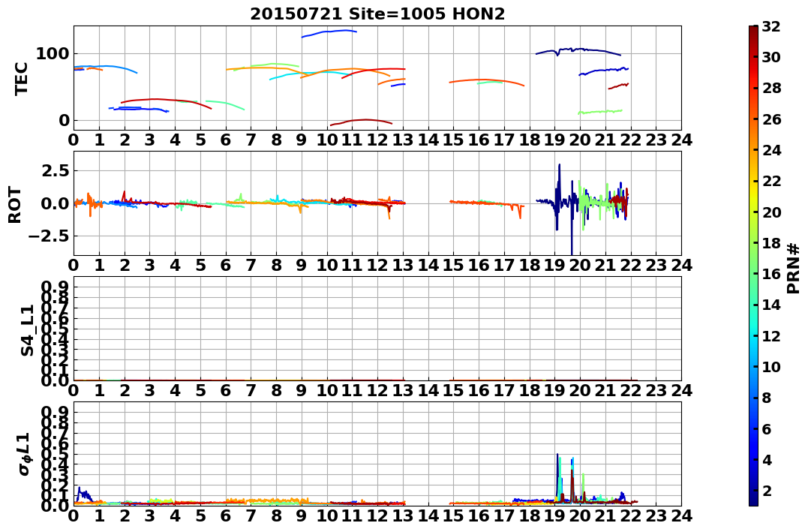808x532 pixels.
Task: Click the sigma-phi L1 y-axis label
Action: coord(25,454)
